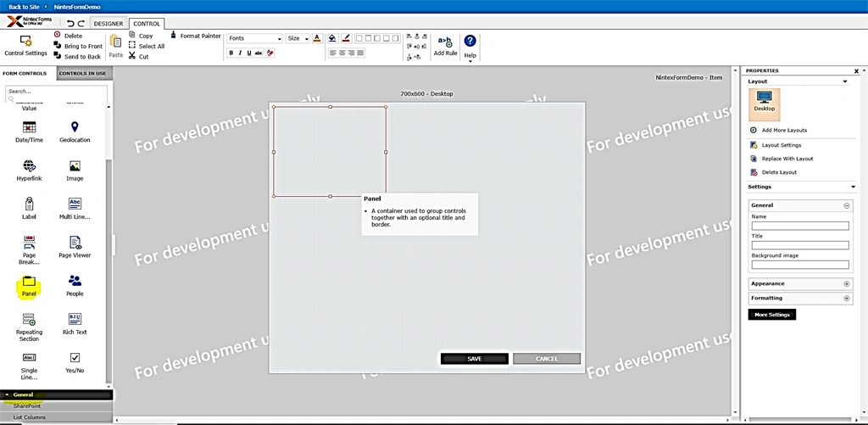Click Add Rule

coord(445,46)
